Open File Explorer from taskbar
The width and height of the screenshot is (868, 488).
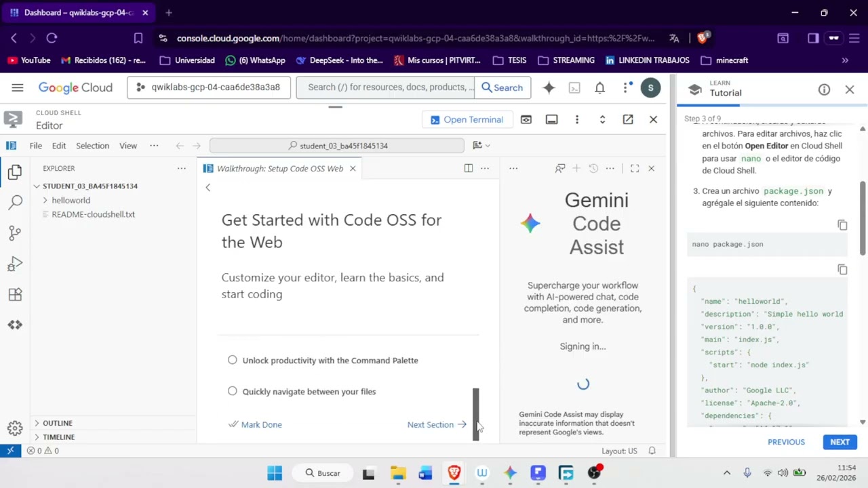398,473
